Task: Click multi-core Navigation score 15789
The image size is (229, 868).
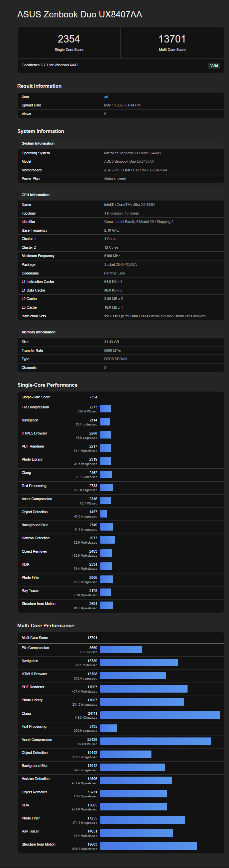Action: 93,661
